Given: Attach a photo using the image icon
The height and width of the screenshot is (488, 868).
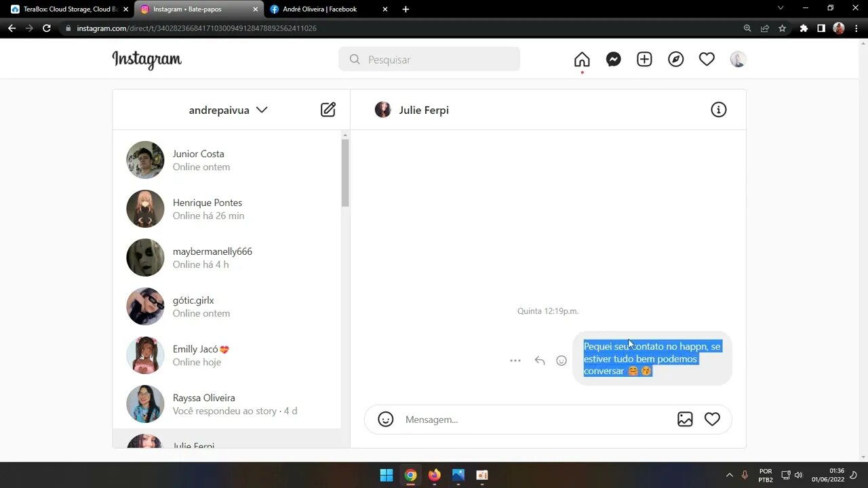Looking at the screenshot, I should tap(685, 420).
